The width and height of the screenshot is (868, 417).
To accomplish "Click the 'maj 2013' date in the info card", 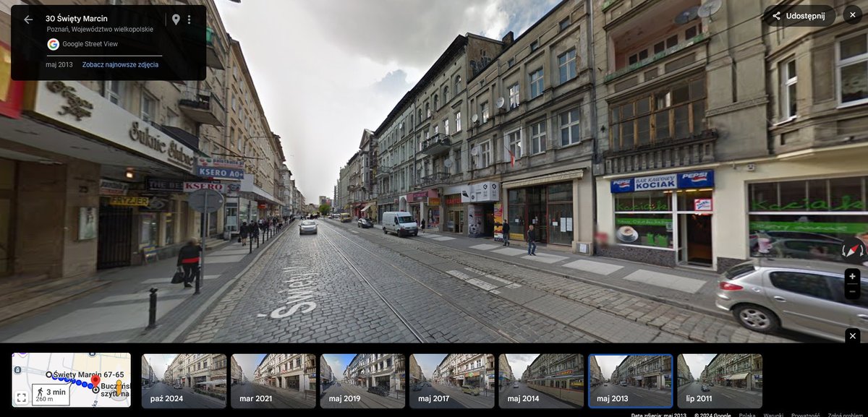I will click(59, 64).
